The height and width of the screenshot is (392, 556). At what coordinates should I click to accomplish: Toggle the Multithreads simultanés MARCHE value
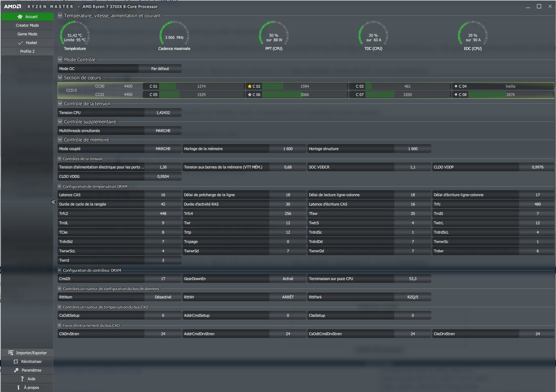[163, 131]
